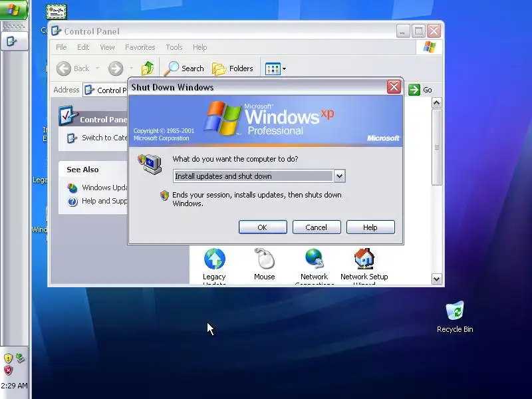Click the Go button beside the address bar
Viewport: 532px width, 399px height.
420,90
